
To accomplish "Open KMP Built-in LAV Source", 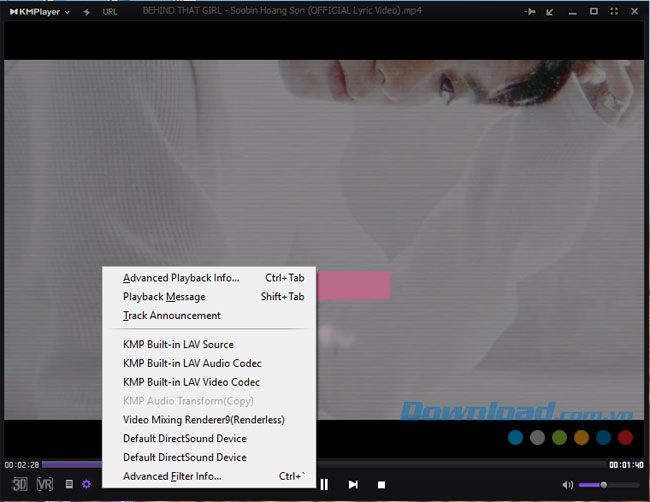I will (209, 344).
